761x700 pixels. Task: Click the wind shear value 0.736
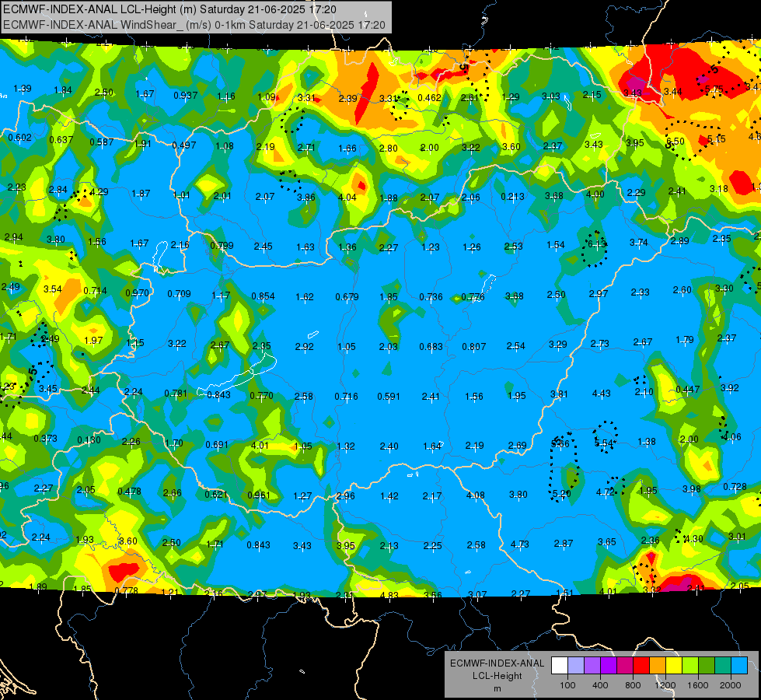(x=431, y=296)
